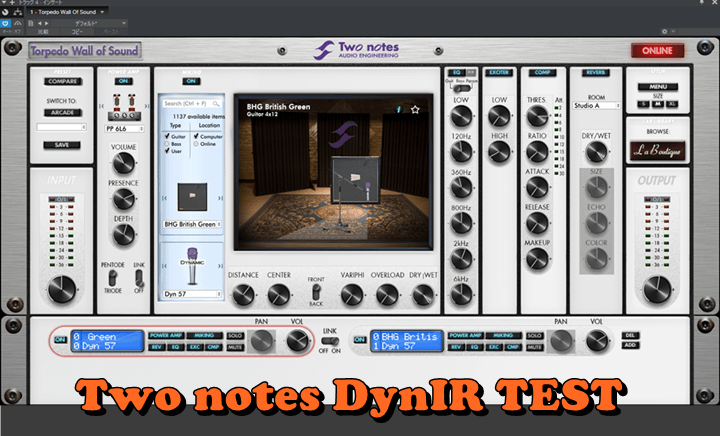Click the miking DISTANCE knob
Screen dimensions: 720x436
(x=243, y=294)
